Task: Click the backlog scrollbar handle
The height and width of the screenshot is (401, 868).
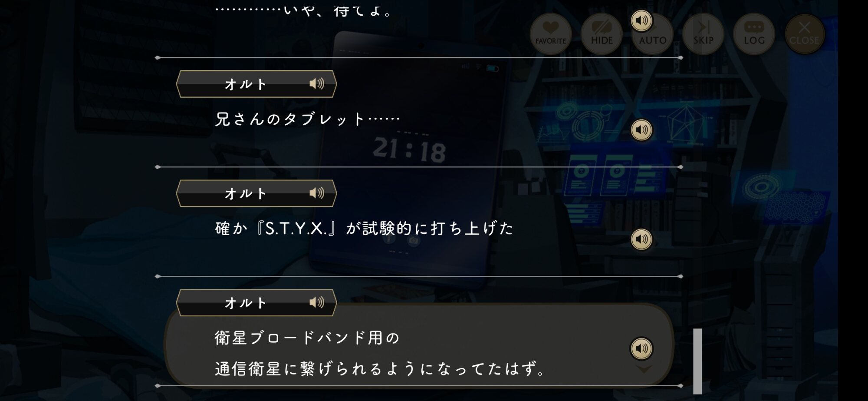Action: (x=697, y=361)
